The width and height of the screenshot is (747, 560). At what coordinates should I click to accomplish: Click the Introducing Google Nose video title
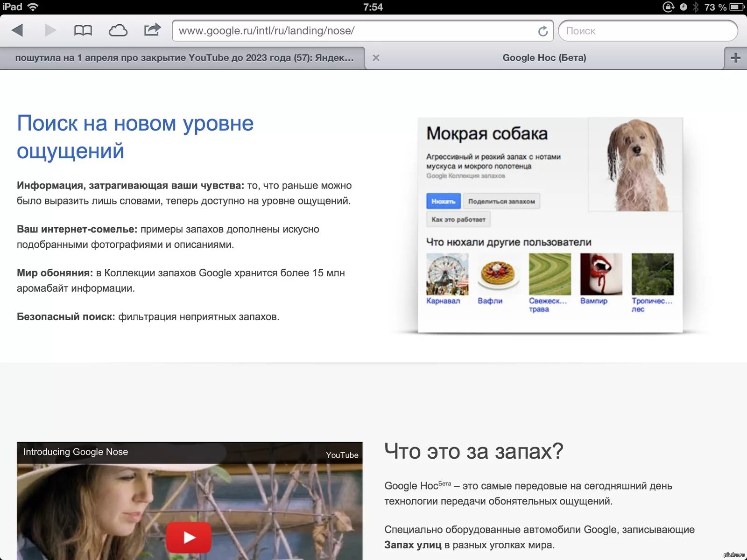(x=76, y=452)
